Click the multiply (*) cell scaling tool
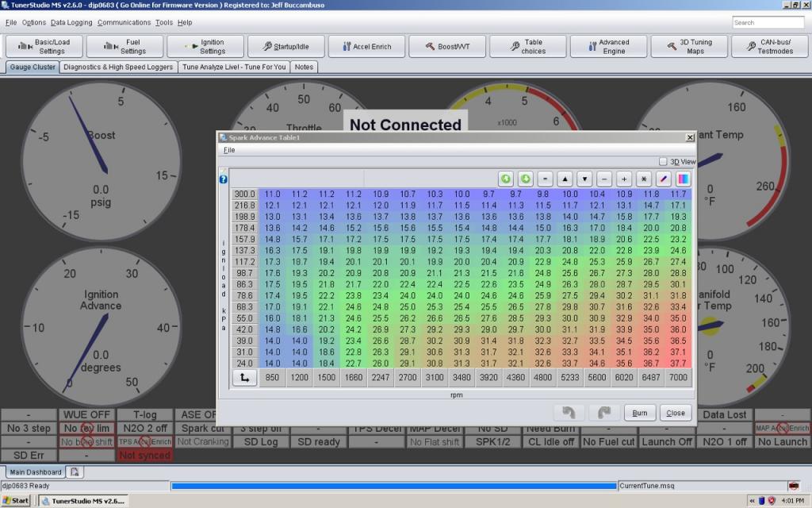Screen dimensions: 812x508 coord(644,179)
